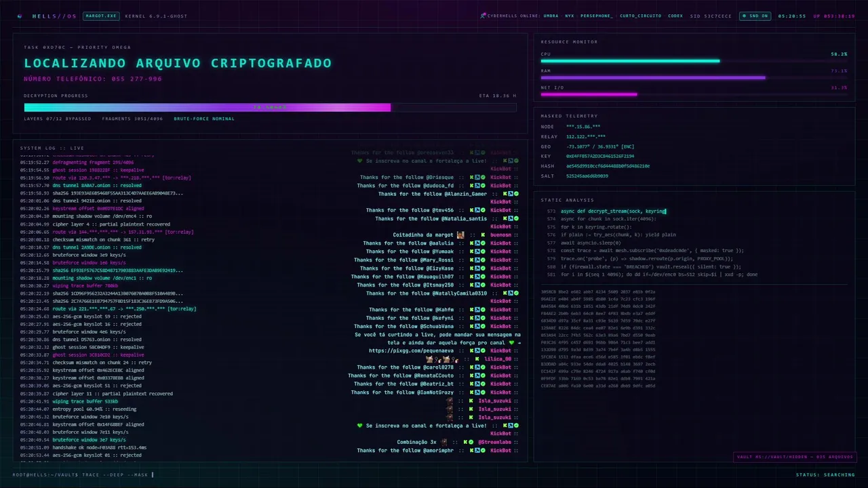The width and height of the screenshot is (868, 488).
Task: Click the emote after "Coitadinha da margot"
Action: tap(460, 235)
